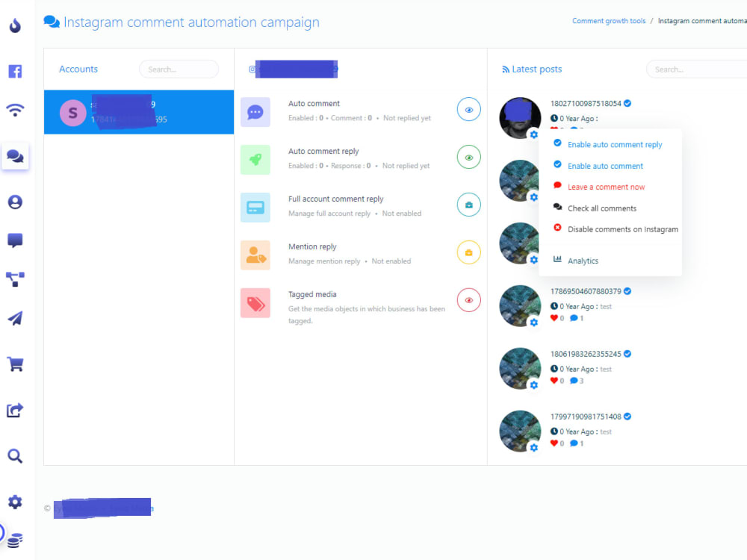View Tagged media via red eye button

pos(469,300)
